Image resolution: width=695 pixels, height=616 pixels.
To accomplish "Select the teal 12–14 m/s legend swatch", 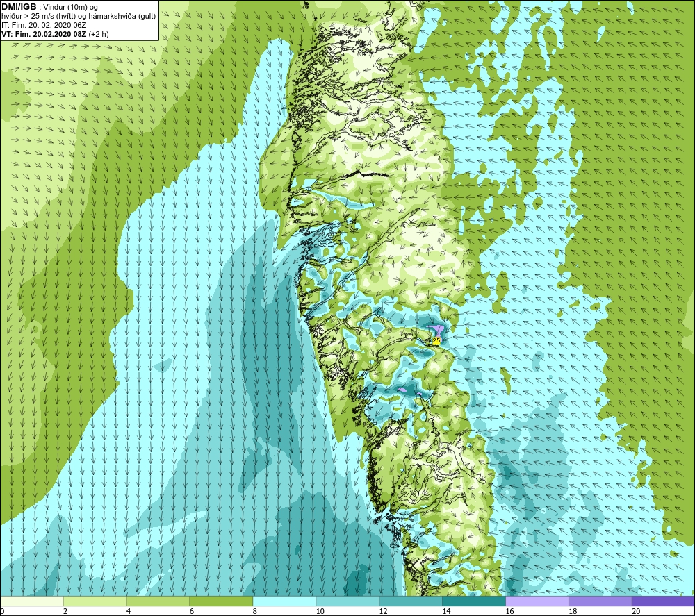I will pyautogui.click(x=411, y=601).
